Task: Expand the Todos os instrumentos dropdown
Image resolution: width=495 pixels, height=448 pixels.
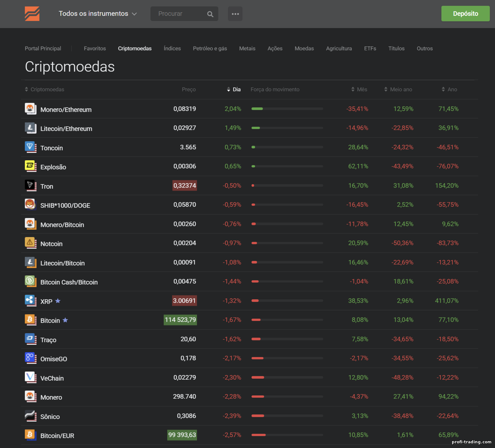Action: 98,14
